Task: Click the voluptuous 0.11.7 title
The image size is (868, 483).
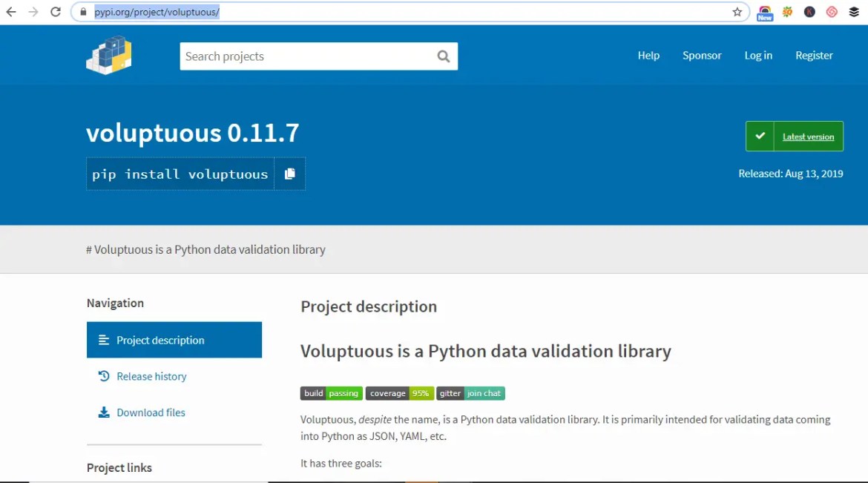Action: pyautogui.click(x=193, y=132)
